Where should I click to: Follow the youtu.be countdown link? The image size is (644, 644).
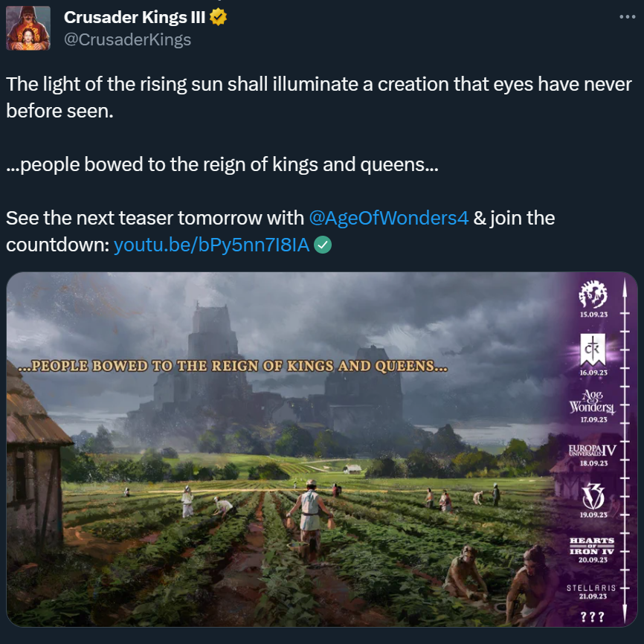click(x=211, y=245)
